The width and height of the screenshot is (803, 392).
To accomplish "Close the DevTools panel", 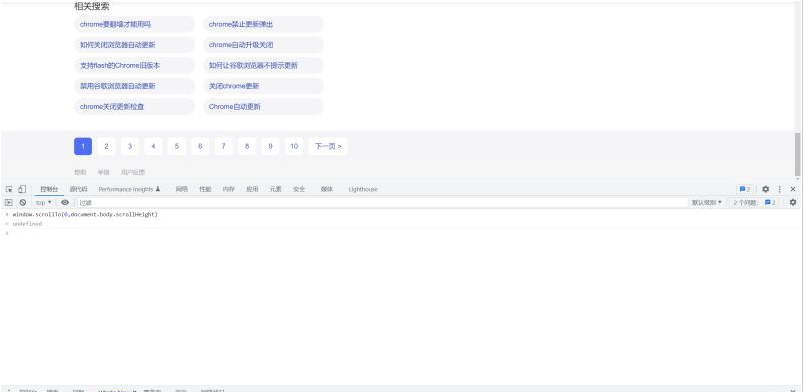I will [x=793, y=189].
